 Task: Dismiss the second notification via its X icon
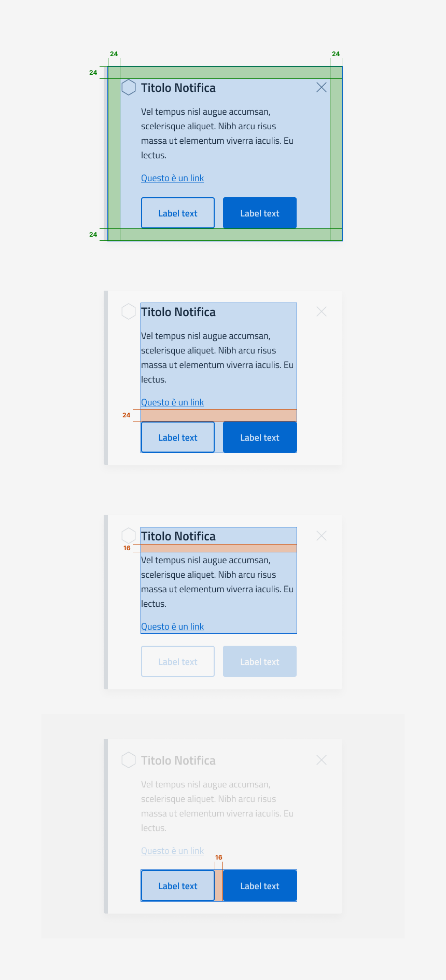click(321, 311)
